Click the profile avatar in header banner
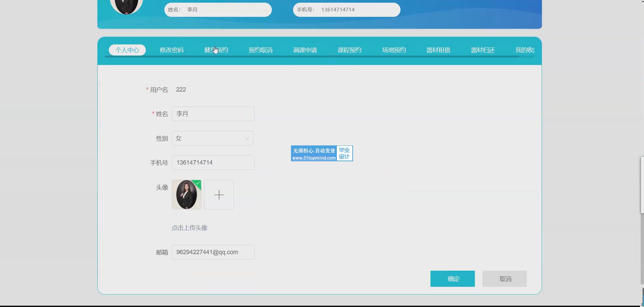This screenshot has height=307, width=644. (x=126, y=6)
